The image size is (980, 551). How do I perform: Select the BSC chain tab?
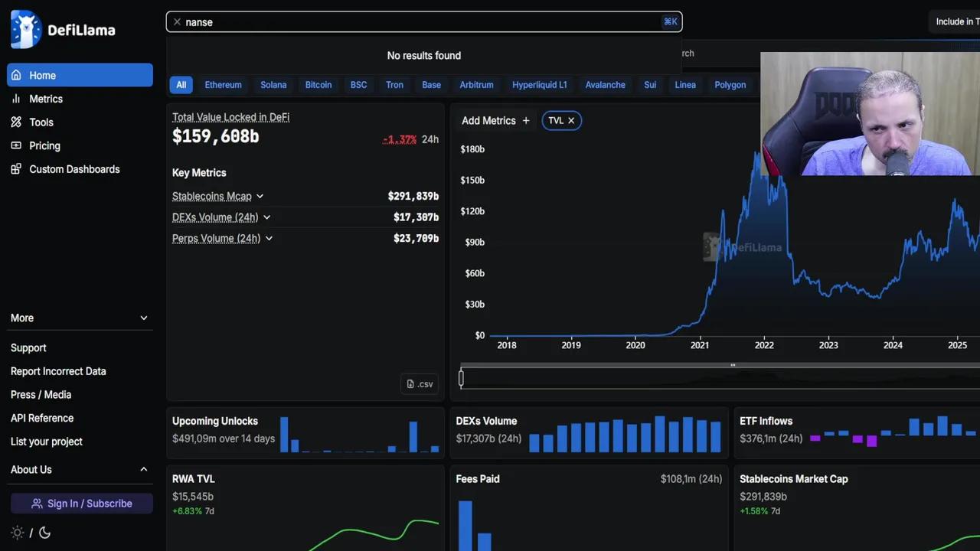(358, 85)
